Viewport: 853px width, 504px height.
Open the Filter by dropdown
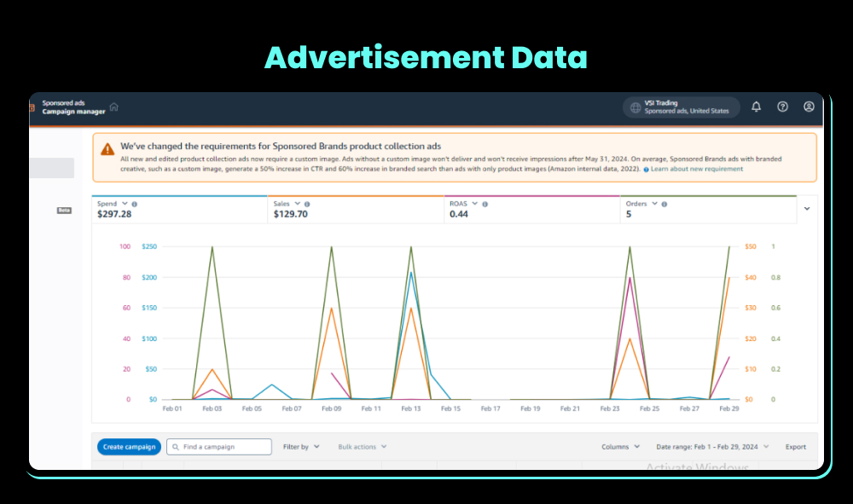[x=300, y=446]
